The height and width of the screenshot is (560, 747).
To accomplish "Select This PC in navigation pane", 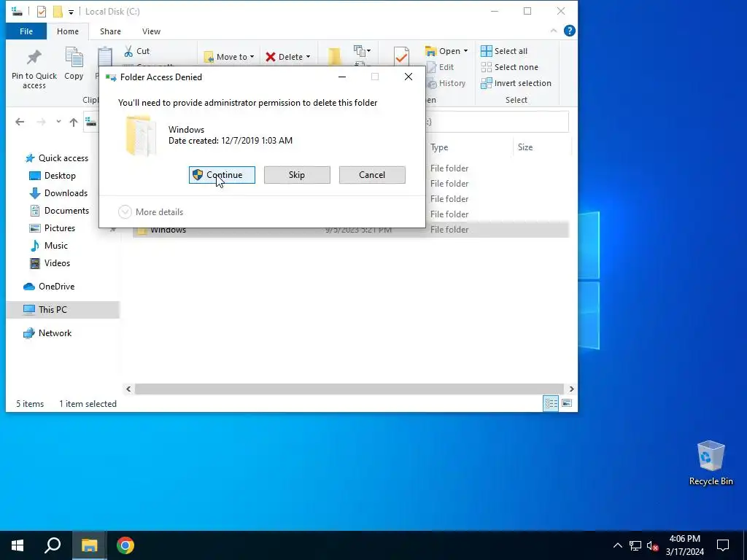I will 63,309.
